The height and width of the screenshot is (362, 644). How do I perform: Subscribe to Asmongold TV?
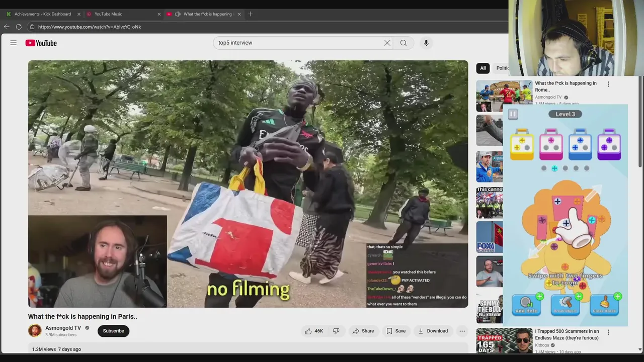113,331
